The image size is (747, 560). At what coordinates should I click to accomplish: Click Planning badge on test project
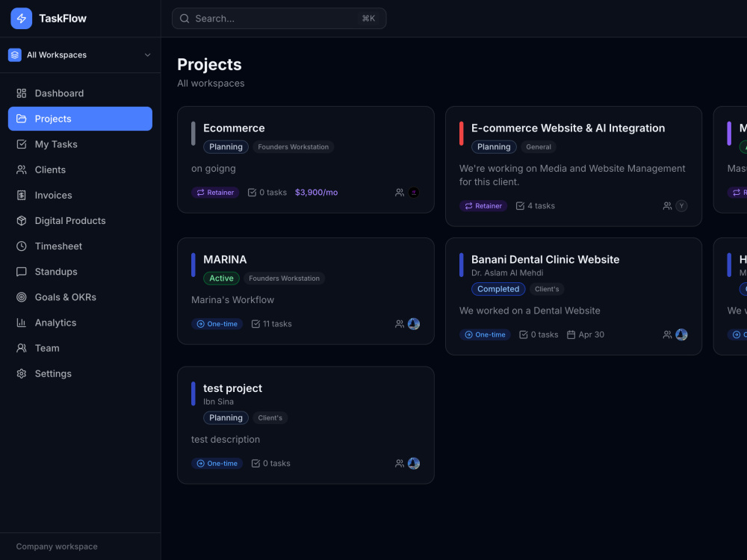click(226, 417)
